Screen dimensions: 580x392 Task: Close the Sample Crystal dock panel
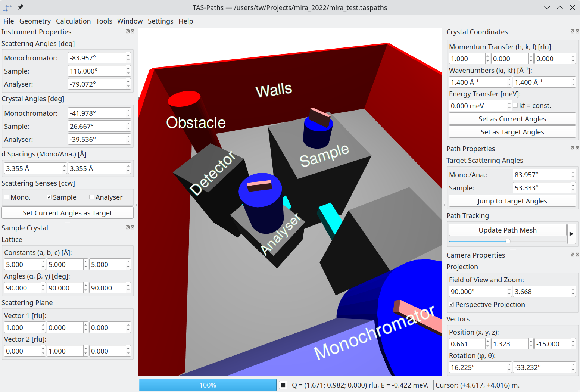click(132, 227)
